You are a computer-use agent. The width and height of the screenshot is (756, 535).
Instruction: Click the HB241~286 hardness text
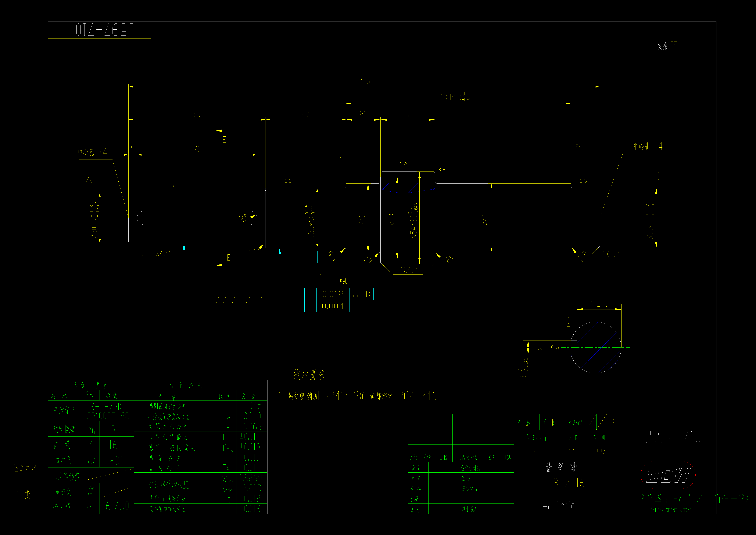click(x=342, y=396)
